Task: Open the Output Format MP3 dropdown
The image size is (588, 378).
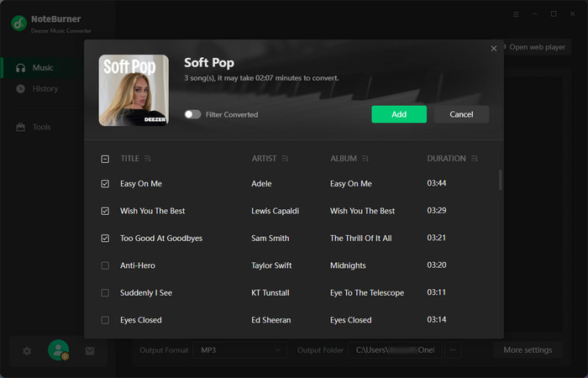Action: click(240, 350)
